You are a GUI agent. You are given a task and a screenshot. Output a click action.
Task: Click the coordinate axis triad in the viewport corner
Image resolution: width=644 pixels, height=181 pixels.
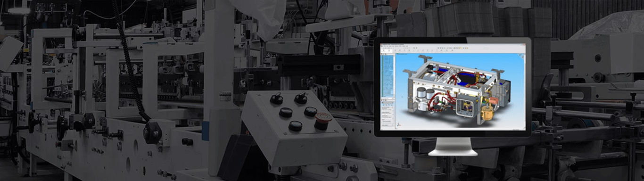pos(398,125)
